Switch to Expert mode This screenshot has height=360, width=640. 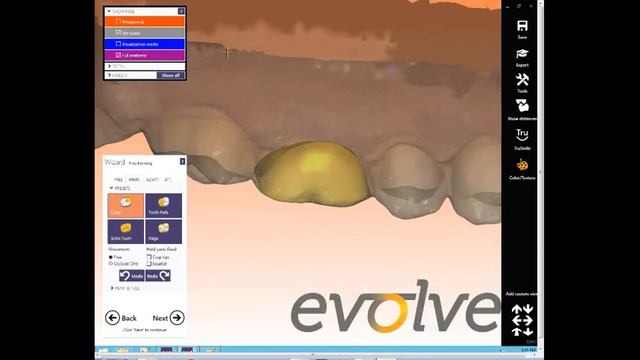click(522, 54)
